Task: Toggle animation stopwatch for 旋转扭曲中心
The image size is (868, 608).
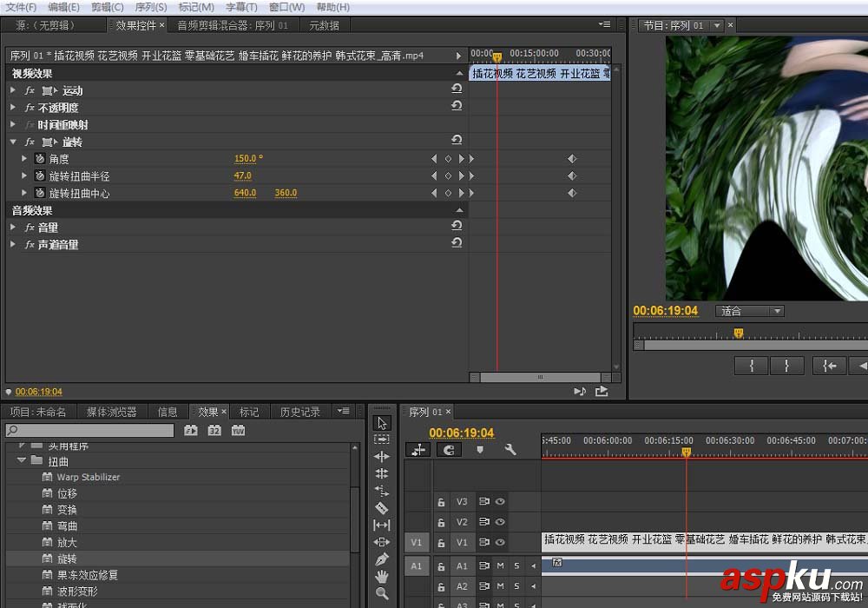Action: 40,193
